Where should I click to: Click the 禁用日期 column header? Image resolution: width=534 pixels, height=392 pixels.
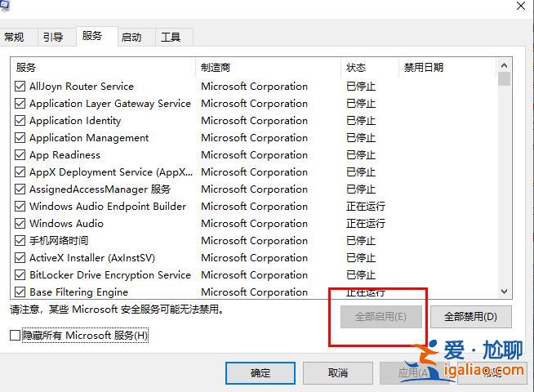tap(447, 68)
